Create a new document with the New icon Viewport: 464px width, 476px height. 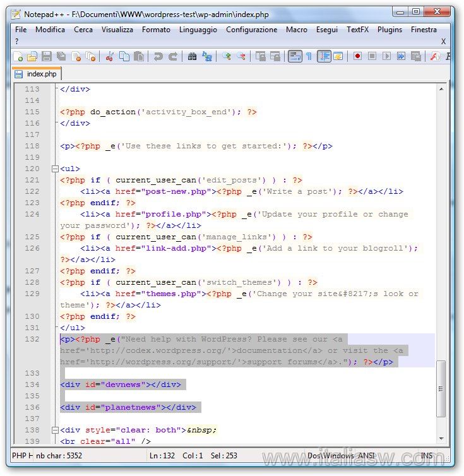click(18, 56)
